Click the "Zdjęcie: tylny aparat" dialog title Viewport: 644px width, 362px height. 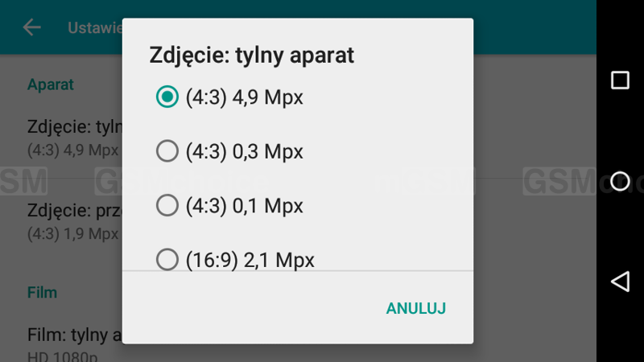pos(252,56)
